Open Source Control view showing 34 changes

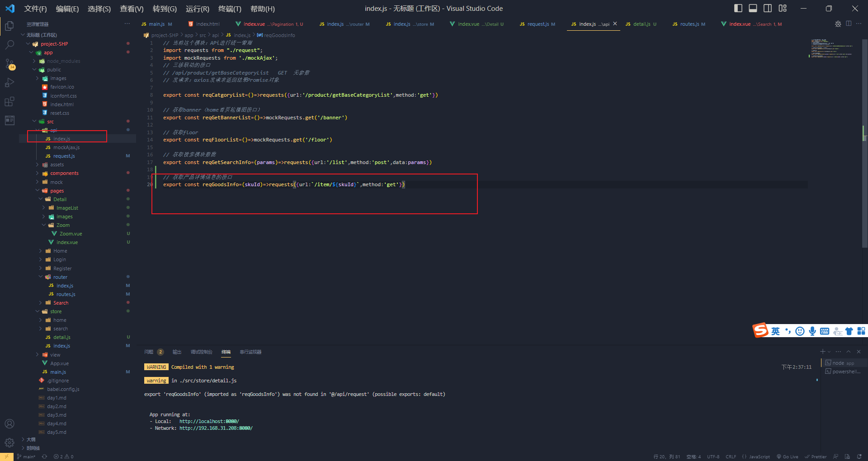click(x=9, y=64)
